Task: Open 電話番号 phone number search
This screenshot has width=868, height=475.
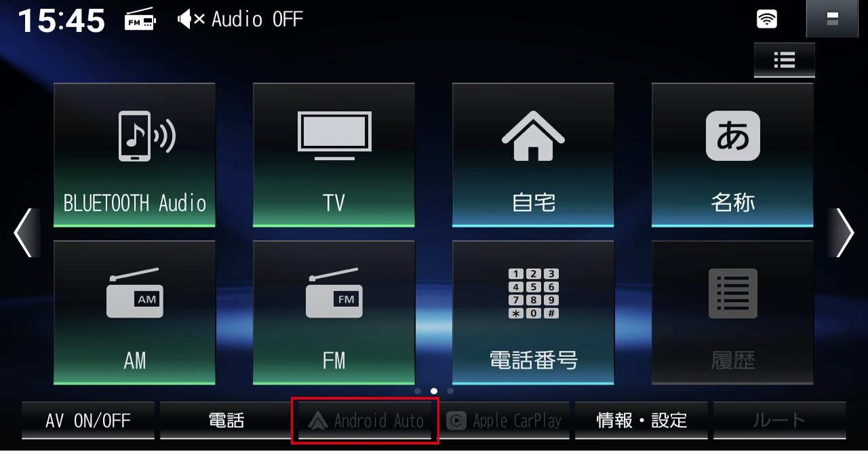Action: (533, 313)
